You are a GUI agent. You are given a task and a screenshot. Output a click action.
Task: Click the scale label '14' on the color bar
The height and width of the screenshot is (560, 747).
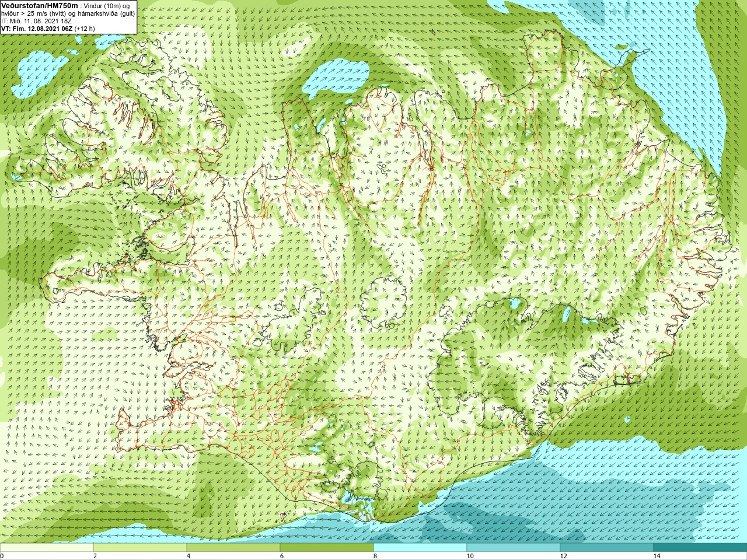click(x=657, y=556)
